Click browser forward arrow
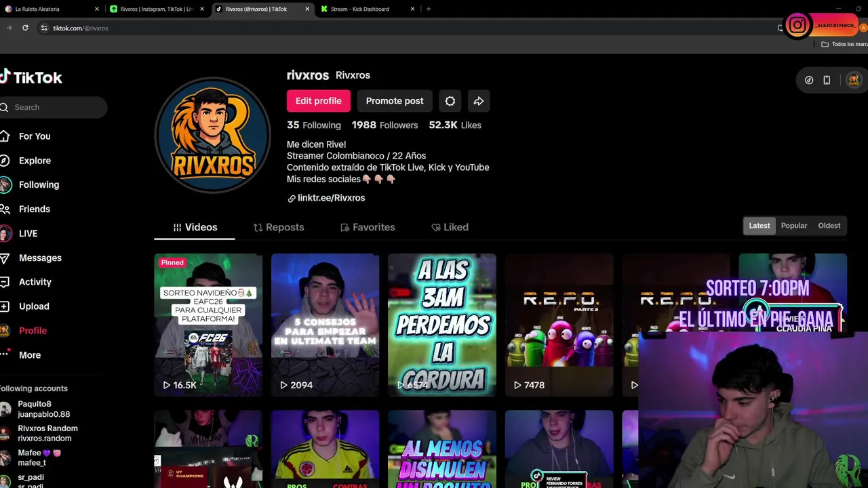Viewport: 868px width, 488px height. coord(9,28)
